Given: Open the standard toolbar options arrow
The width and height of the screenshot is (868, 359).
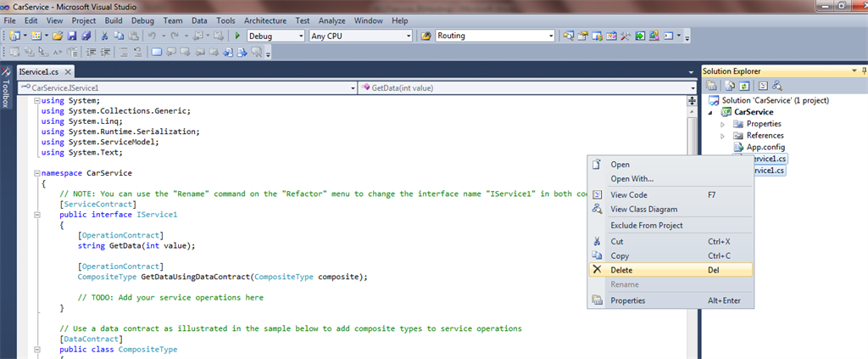Looking at the screenshot, I should click(687, 36).
